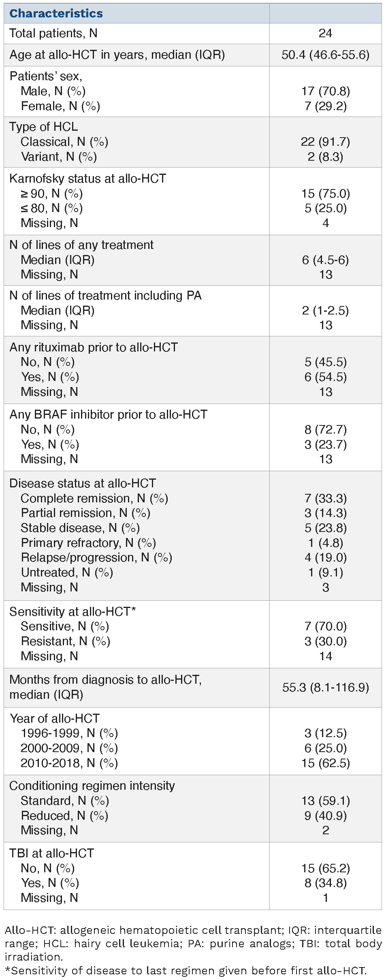
Task: Select the Total patients, N row label
Action: pyautogui.click(x=53, y=33)
